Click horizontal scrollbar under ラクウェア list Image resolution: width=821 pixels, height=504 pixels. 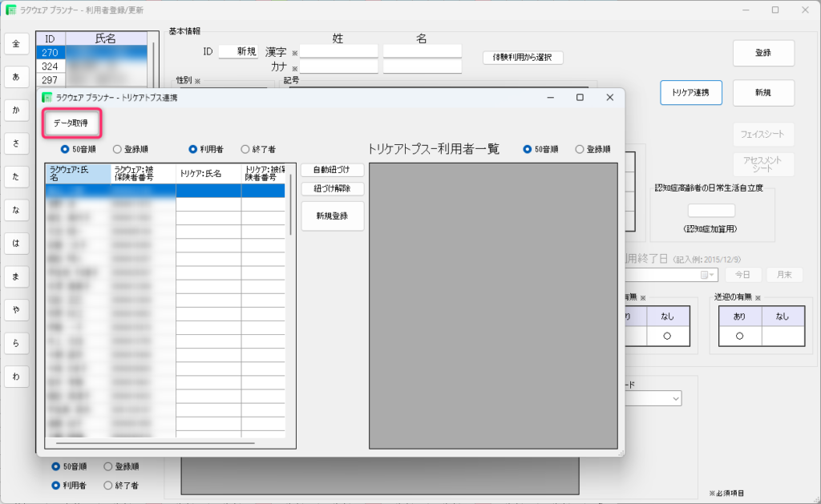click(x=156, y=443)
